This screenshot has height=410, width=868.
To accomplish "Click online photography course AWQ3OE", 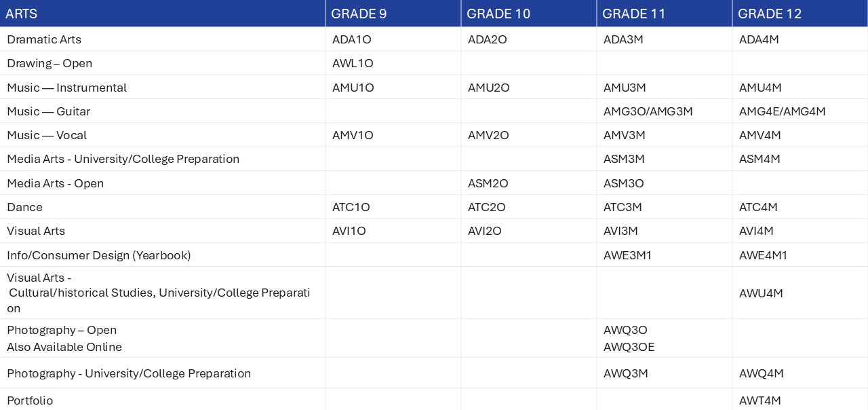I will [x=629, y=347].
